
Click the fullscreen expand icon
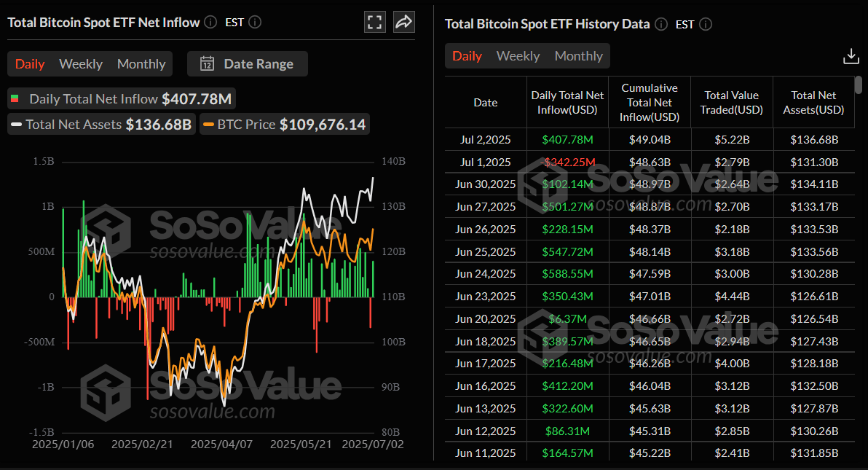coord(375,22)
